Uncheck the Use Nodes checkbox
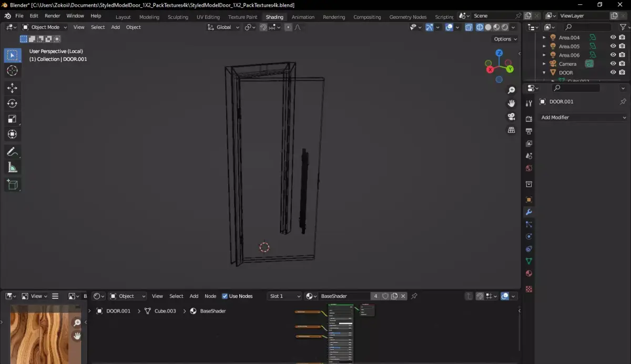The width and height of the screenshot is (631, 364). coord(225,296)
